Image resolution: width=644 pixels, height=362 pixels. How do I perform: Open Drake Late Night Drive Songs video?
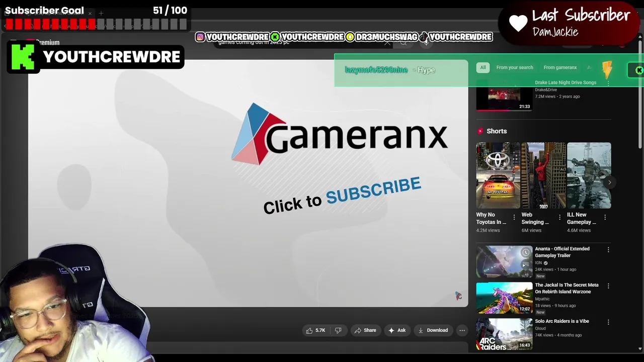click(x=566, y=82)
